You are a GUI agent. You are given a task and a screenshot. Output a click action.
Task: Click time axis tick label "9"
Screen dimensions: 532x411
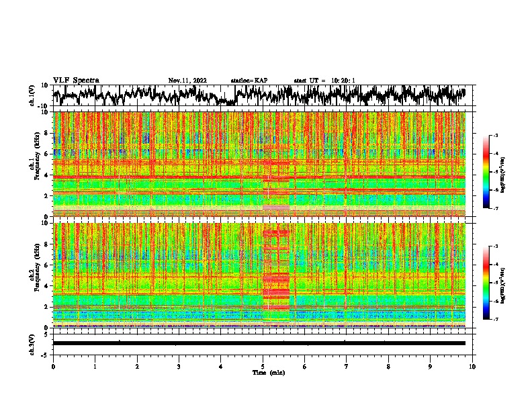pos(430,366)
